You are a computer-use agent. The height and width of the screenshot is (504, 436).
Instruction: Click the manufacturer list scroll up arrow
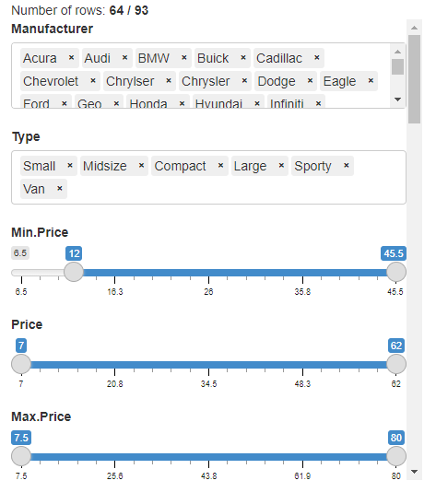point(397,52)
